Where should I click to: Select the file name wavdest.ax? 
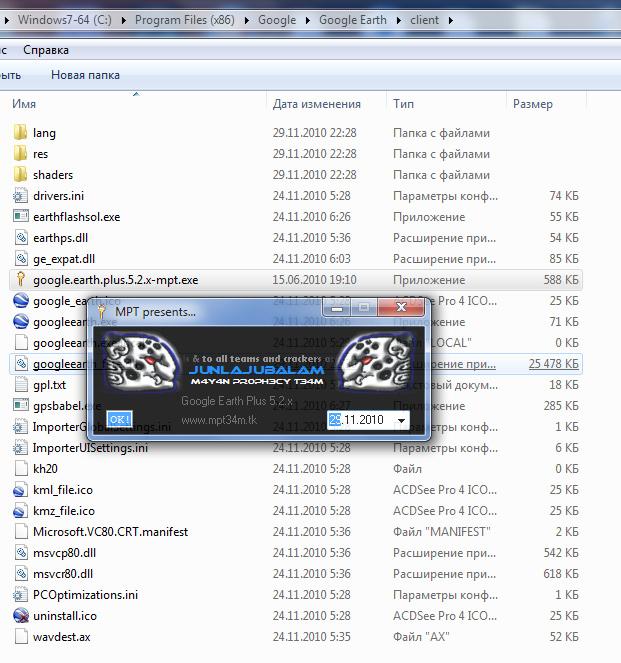[62, 637]
